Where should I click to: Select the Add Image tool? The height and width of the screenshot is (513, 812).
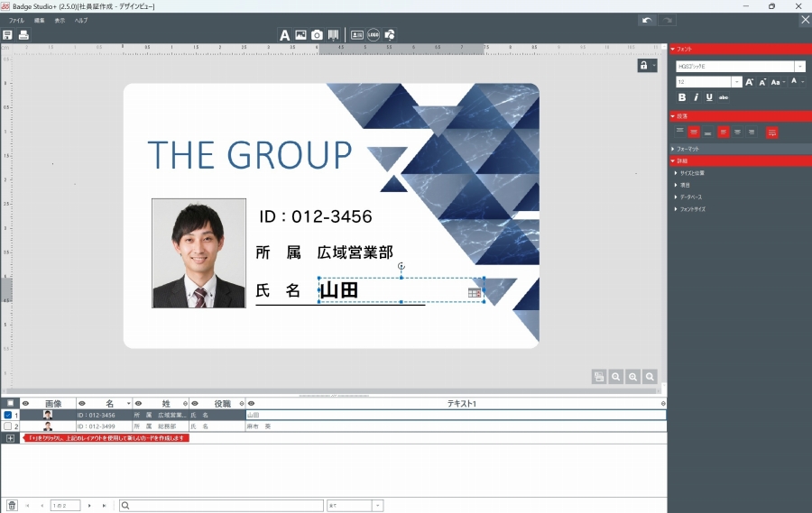pyautogui.click(x=300, y=35)
